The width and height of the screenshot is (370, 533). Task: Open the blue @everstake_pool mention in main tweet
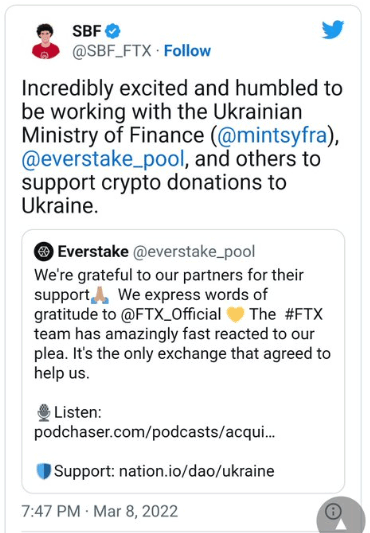pos(103,159)
